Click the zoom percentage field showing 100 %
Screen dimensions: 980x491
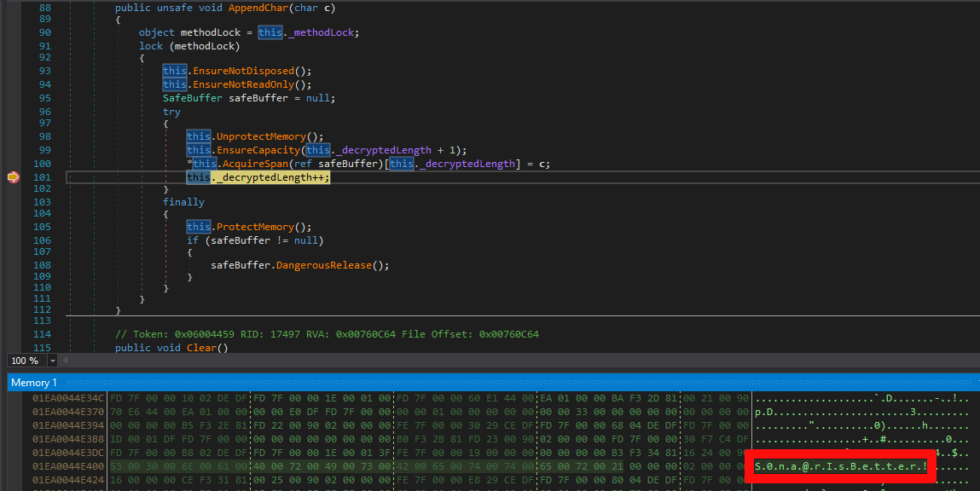[26, 361]
